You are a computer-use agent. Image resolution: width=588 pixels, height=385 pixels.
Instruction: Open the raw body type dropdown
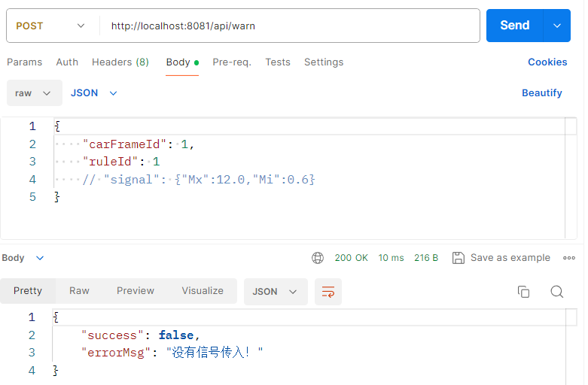pos(34,93)
